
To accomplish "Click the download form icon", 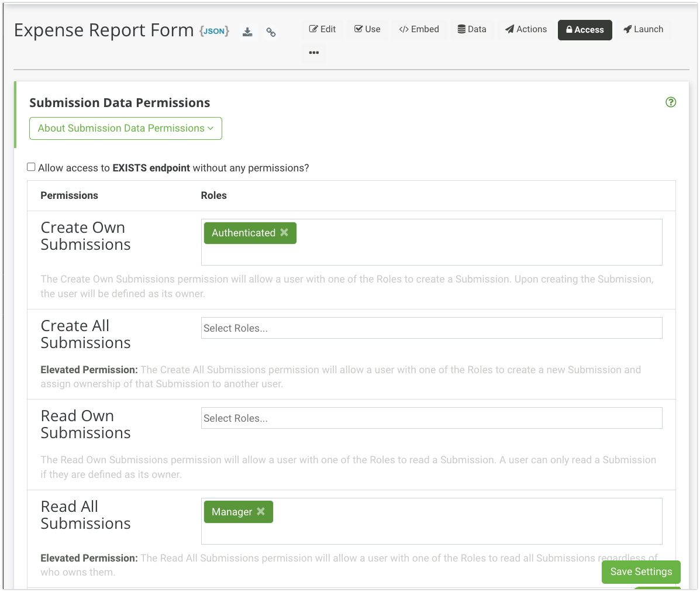I will coord(247,32).
